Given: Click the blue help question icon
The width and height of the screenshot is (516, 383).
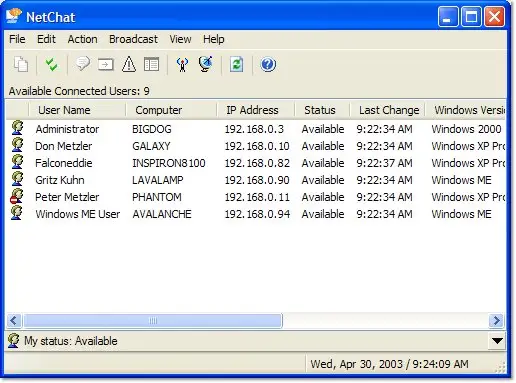Looking at the screenshot, I should click(x=268, y=64).
